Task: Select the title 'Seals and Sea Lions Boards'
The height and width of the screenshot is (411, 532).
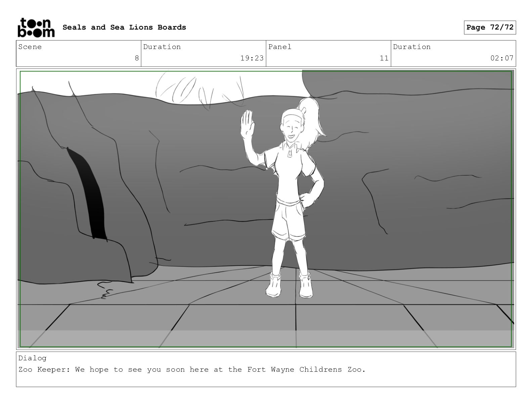Action: [124, 27]
